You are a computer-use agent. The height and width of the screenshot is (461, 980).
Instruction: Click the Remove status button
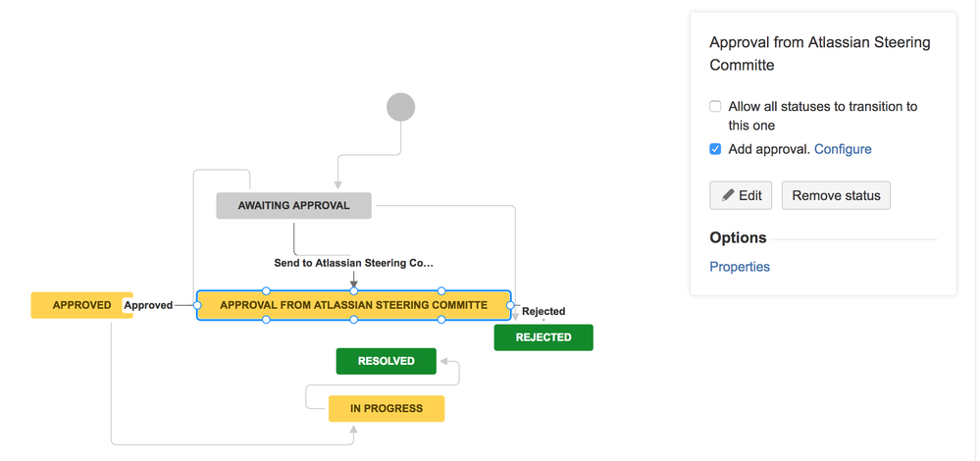tap(836, 195)
